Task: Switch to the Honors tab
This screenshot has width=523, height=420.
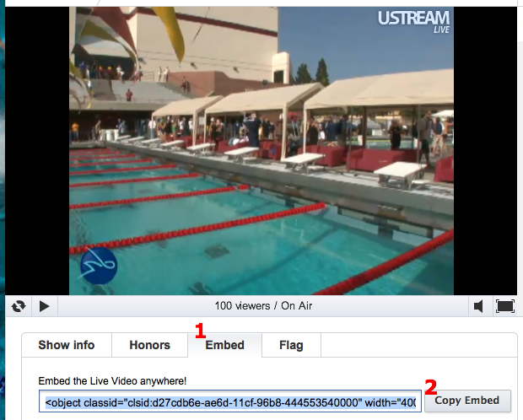Action: click(x=150, y=345)
